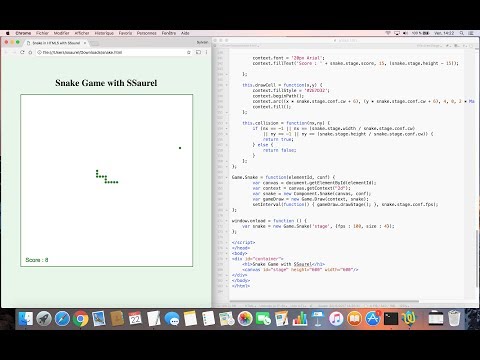Screen dimensions: 480x360
Task: Open Calendar showing 22 in the Dock
Action: point(135,319)
